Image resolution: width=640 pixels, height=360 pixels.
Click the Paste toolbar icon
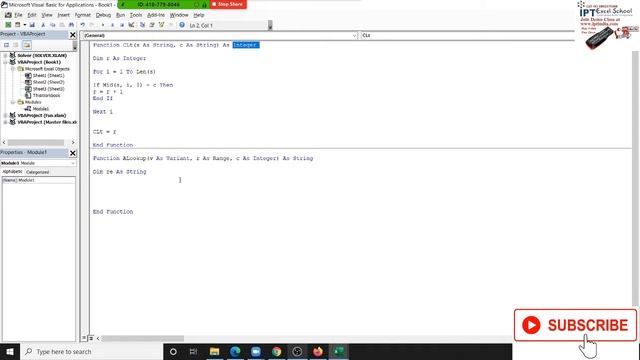coord(62,25)
